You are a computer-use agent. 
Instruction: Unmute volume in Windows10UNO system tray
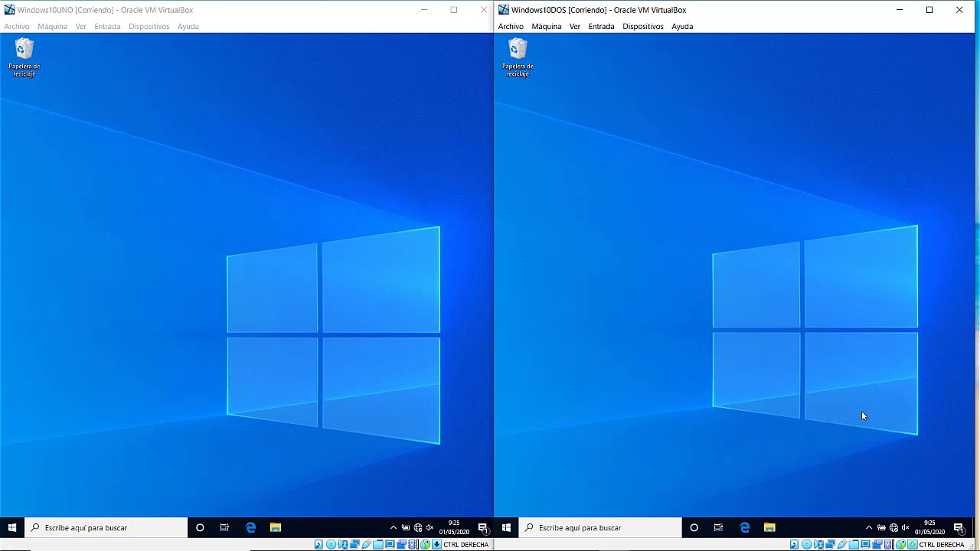pyautogui.click(x=430, y=527)
